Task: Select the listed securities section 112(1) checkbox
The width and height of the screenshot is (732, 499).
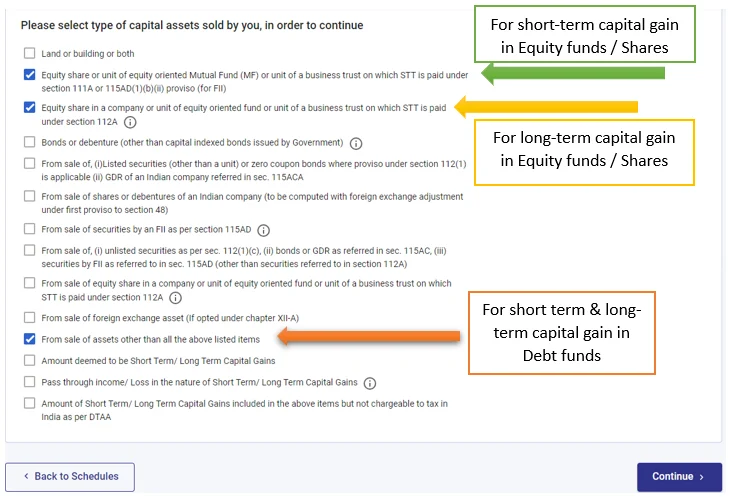Action: (x=30, y=163)
